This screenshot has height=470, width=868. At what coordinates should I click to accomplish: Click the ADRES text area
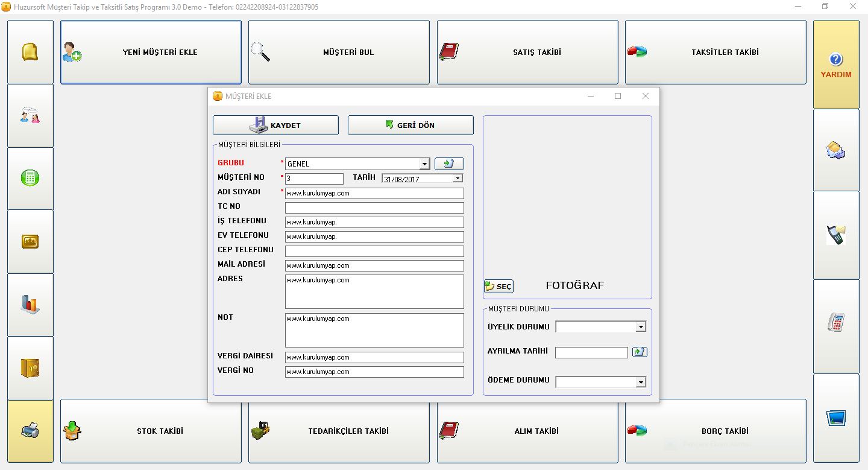point(374,291)
